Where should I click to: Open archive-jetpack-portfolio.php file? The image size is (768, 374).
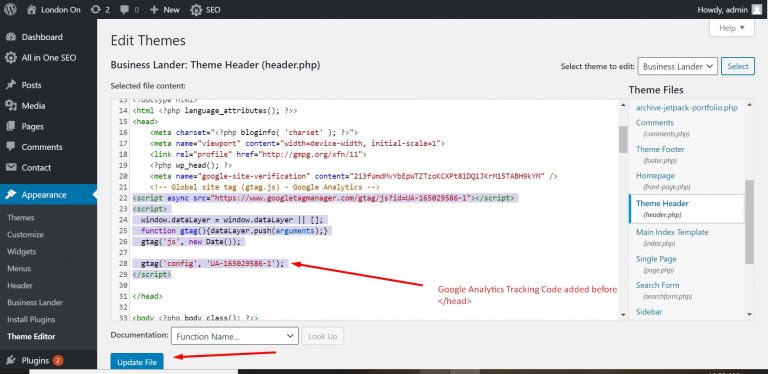pos(687,108)
